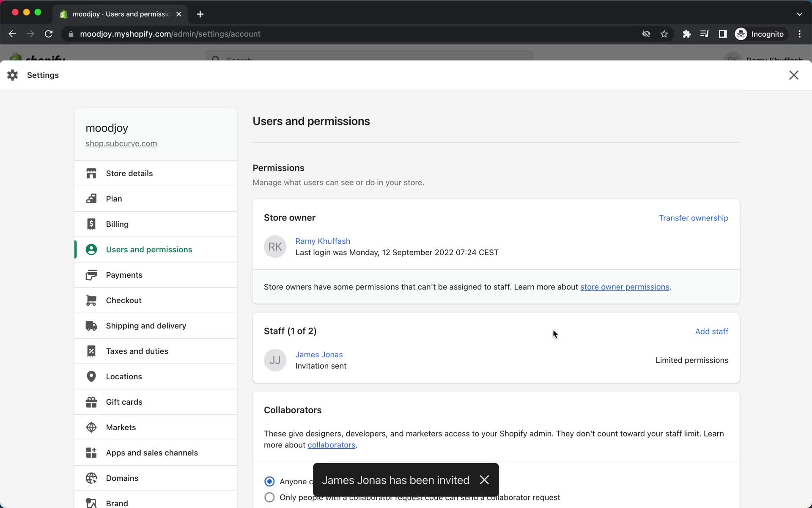The width and height of the screenshot is (812, 508).
Task: Follow the store owner permissions link
Action: pyautogui.click(x=625, y=287)
